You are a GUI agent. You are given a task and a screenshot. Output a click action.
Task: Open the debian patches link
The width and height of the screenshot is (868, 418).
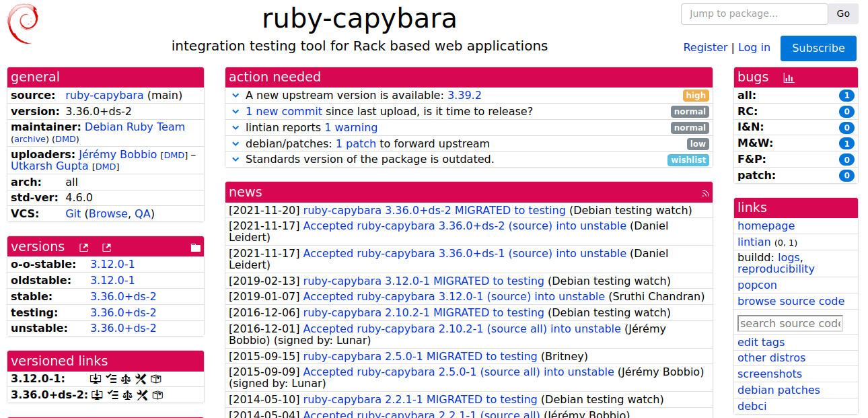(779, 390)
